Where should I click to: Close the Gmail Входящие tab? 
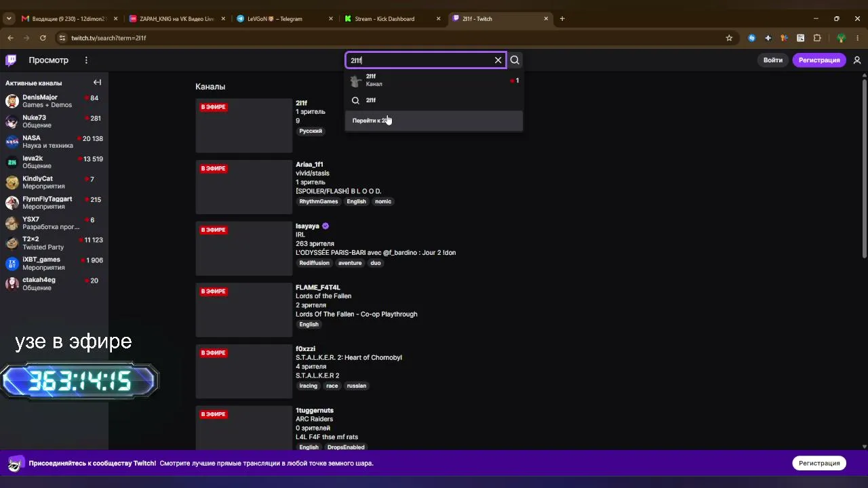[x=116, y=19]
